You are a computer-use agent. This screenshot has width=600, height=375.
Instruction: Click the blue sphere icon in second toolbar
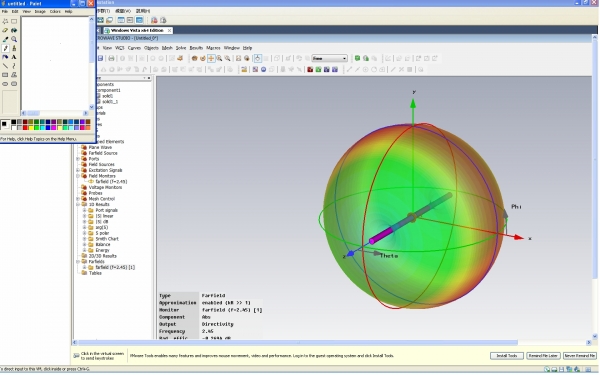pyautogui.click(x=263, y=69)
